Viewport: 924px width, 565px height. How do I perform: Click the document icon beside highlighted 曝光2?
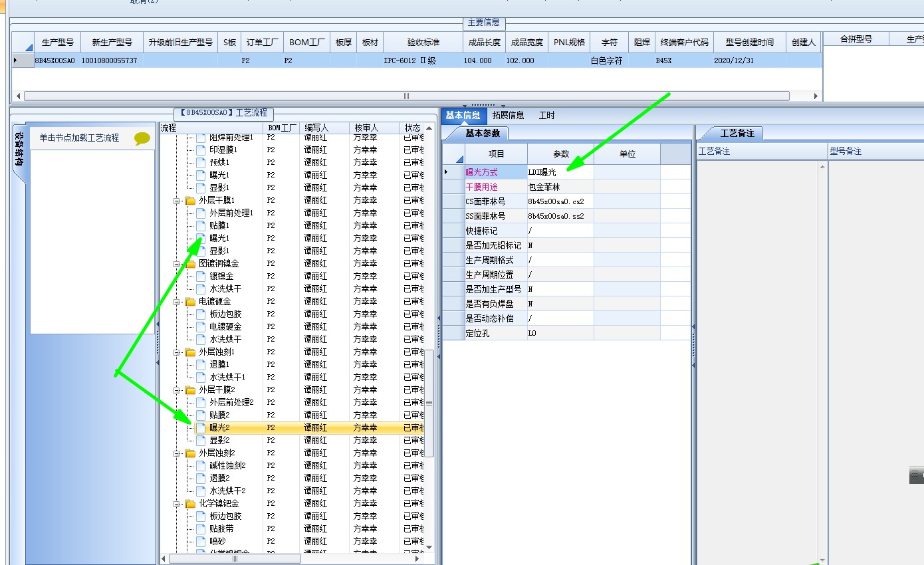click(201, 427)
